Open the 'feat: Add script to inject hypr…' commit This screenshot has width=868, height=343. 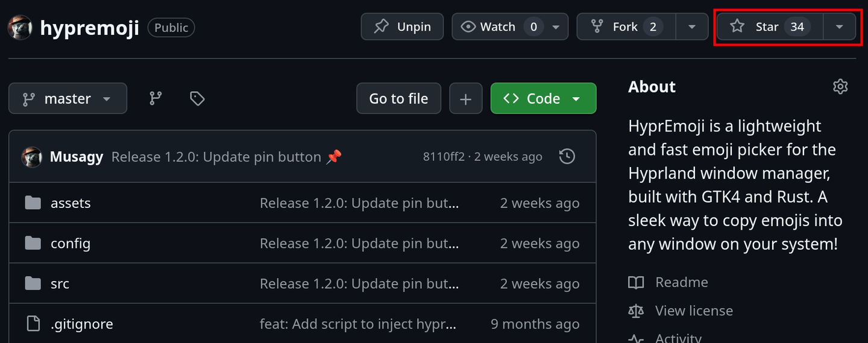(358, 324)
